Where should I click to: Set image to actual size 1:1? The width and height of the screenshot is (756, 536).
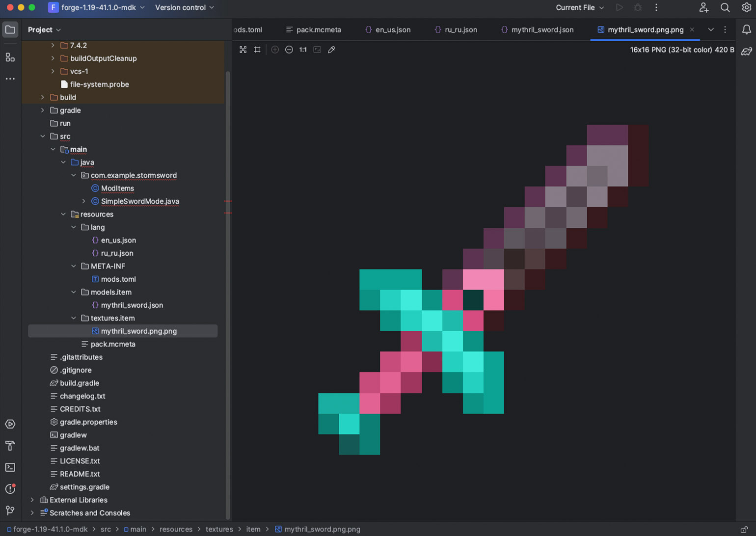tap(303, 50)
